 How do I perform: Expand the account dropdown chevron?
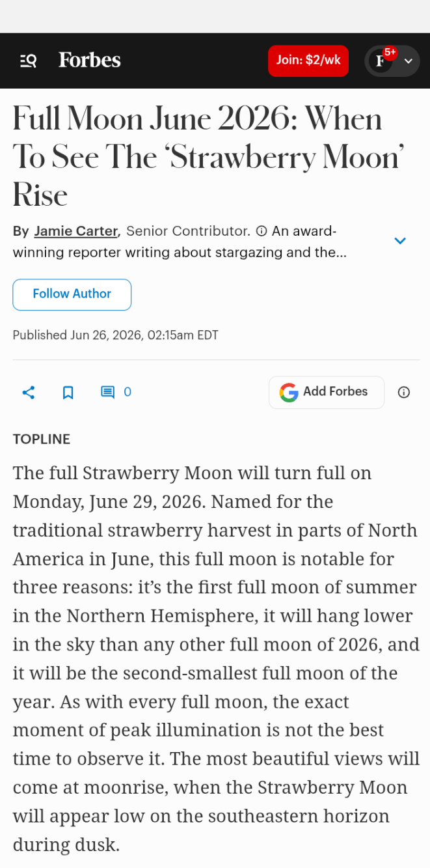click(x=409, y=61)
